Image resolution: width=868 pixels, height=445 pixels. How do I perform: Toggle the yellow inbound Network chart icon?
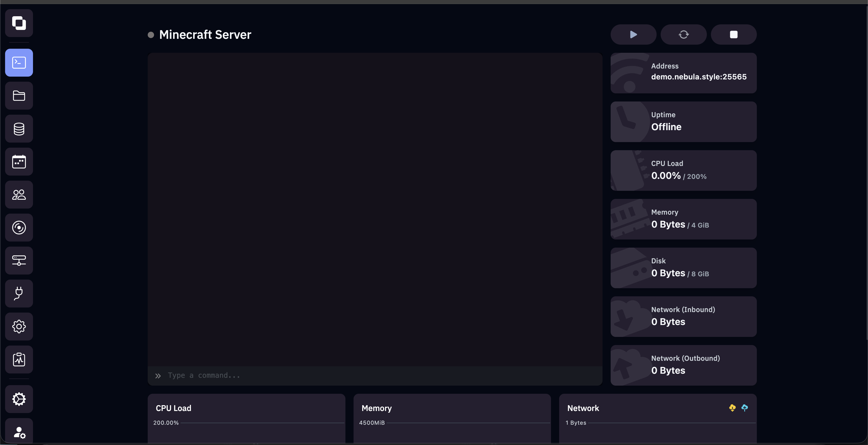[732, 408]
